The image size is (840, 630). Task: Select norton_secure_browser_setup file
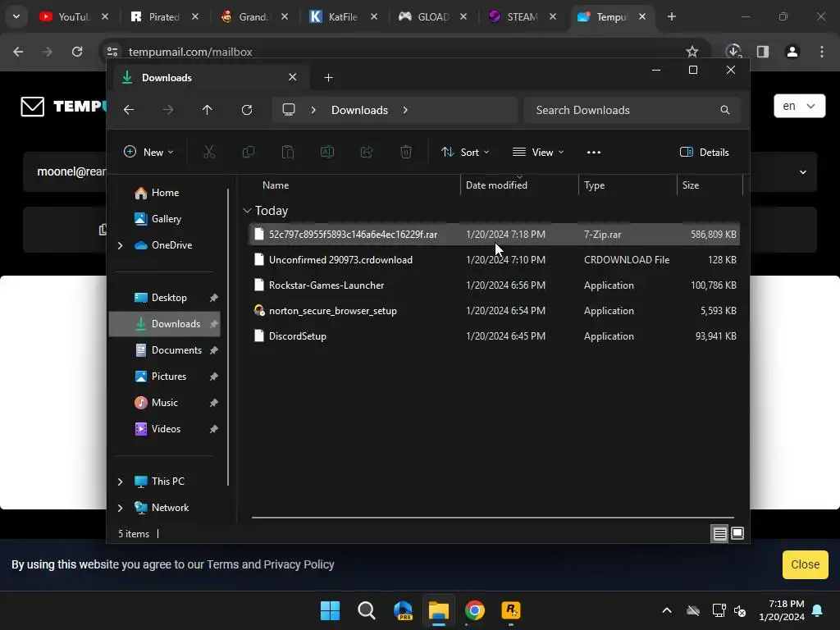click(494, 311)
